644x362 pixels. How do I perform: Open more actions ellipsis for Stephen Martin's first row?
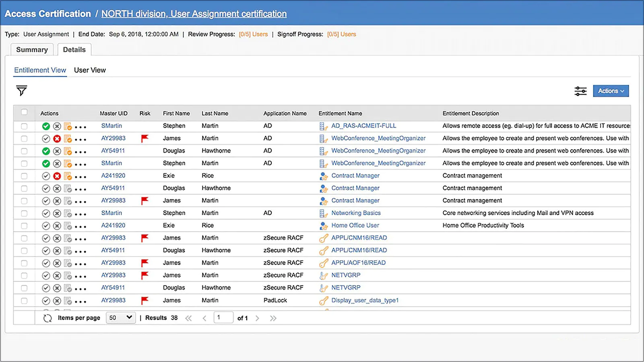pyautogui.click(x=80, y=127)
